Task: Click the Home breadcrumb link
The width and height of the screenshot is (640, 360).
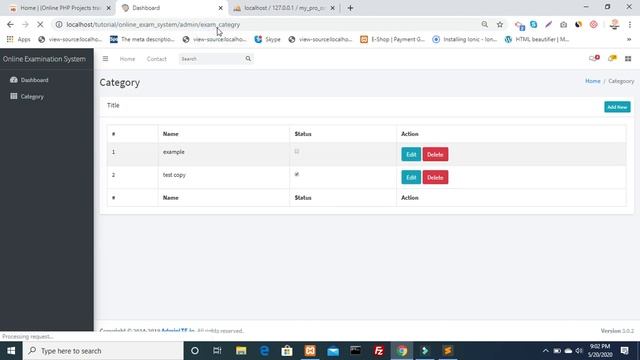Action: point(593,81)
